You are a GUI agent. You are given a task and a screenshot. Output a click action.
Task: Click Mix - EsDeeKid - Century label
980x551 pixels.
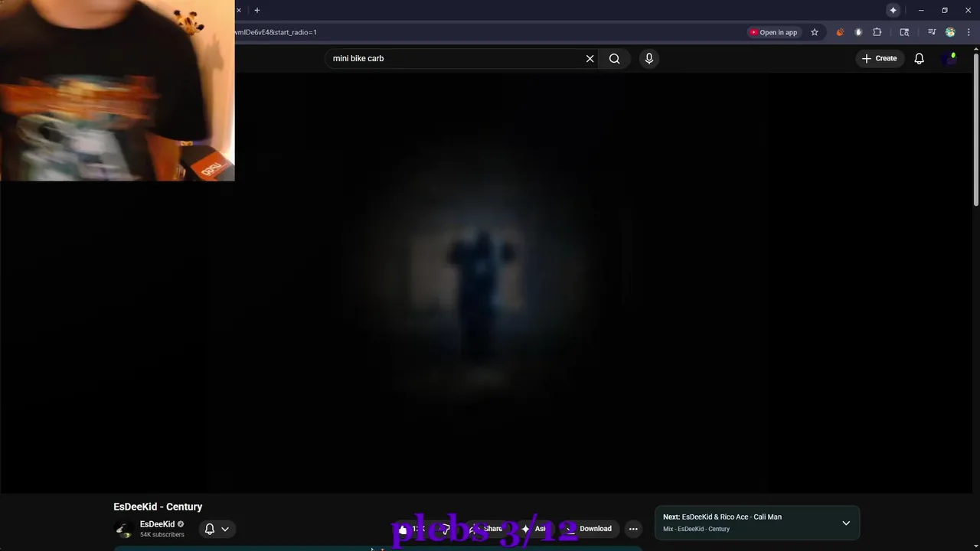coord(696,529)
